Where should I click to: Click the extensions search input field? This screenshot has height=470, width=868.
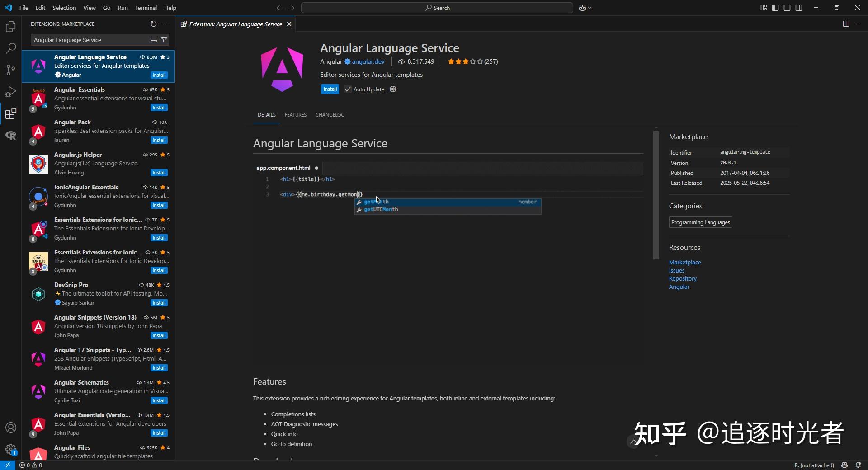pyautogui.click(x=90, y=40)
